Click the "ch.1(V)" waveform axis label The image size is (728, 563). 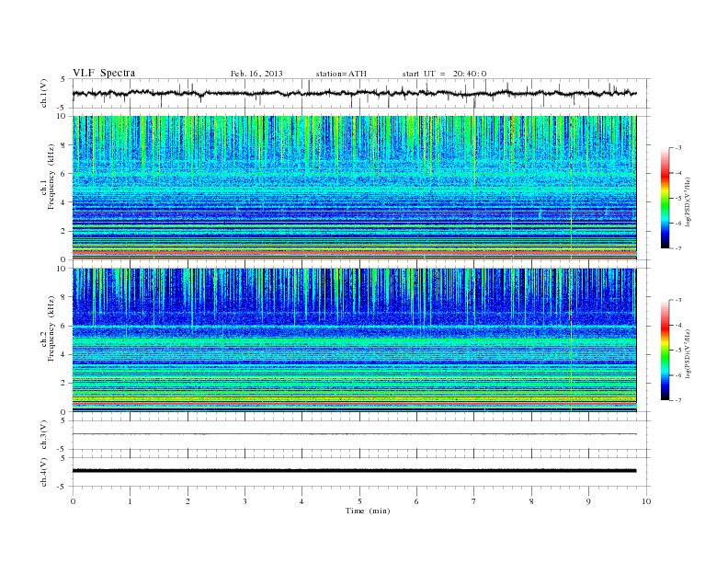tap(44, 93)
